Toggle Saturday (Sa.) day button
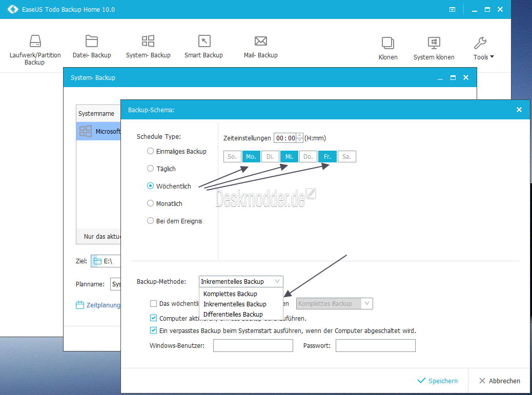532x395 pixels. click(346, 157)
